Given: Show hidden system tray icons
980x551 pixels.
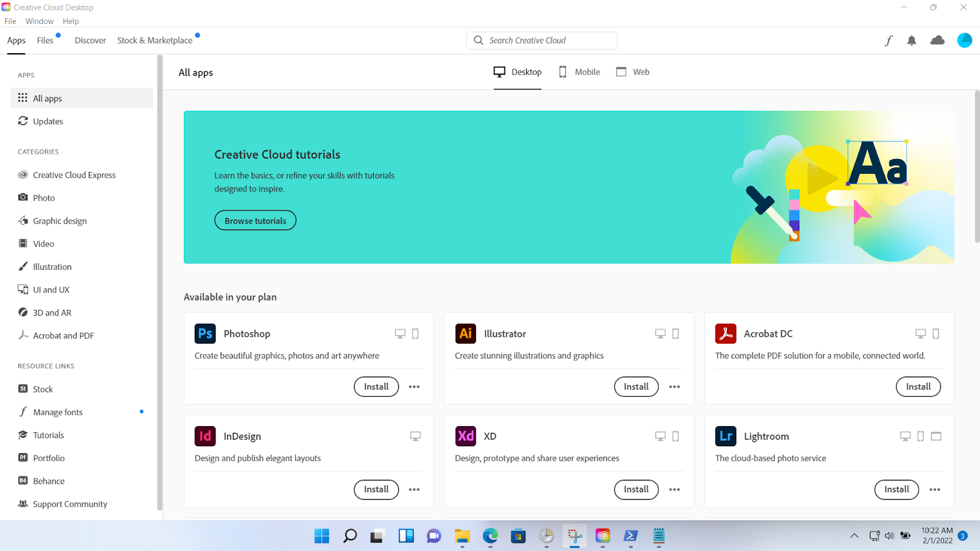Looking at the screenshot, I should tap(854, 536).
